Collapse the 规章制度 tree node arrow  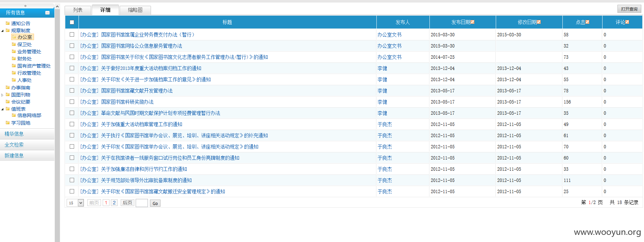pyautogui.click(x=2, y=31)
